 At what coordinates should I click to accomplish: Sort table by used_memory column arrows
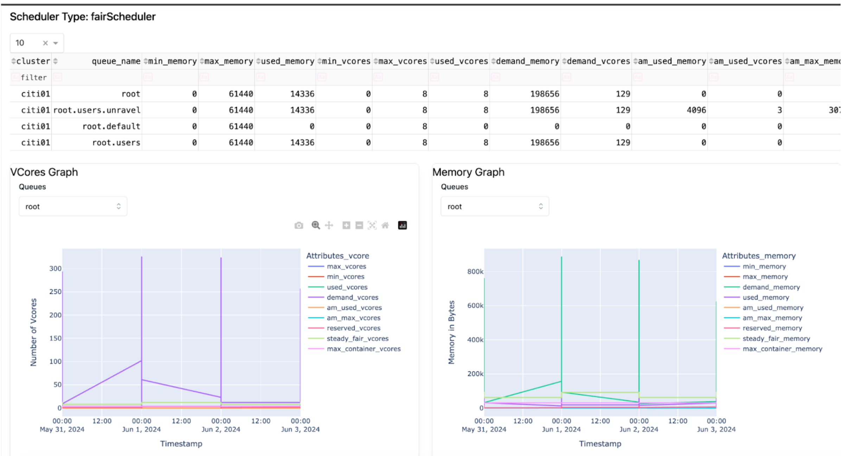point(258,61)
